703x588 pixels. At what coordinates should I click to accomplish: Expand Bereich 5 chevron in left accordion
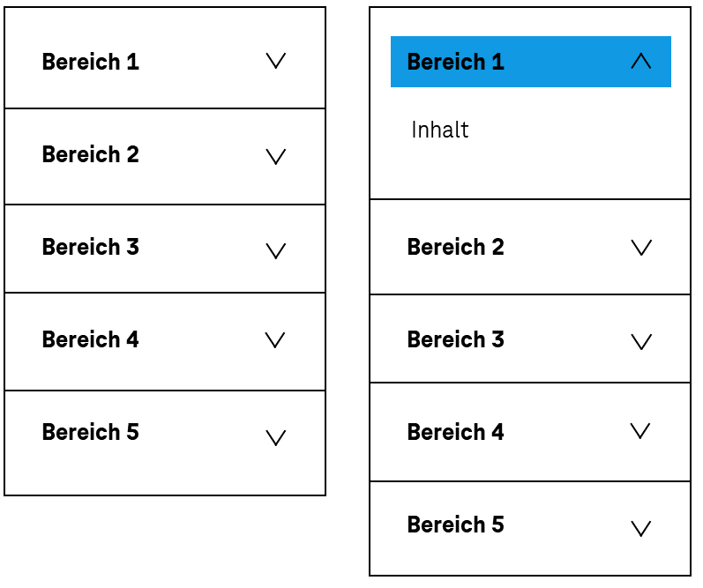pyautogui.click(x=276, y=438)
